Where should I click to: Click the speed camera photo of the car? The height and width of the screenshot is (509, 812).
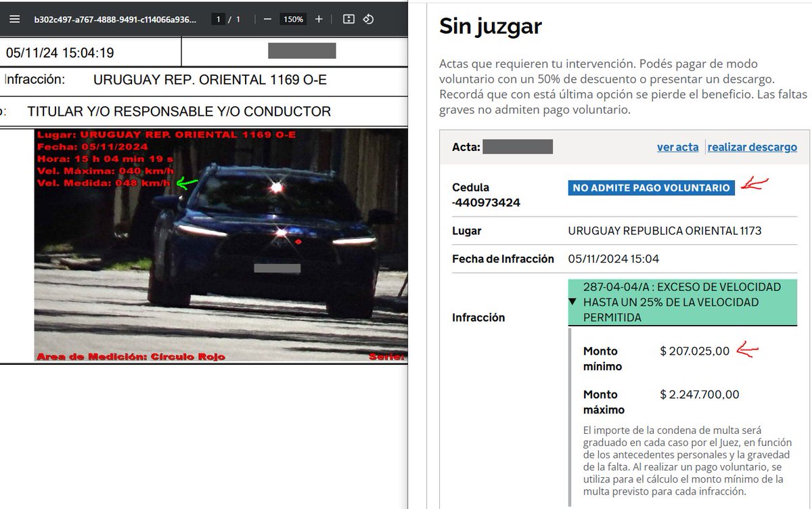point(221,245)
